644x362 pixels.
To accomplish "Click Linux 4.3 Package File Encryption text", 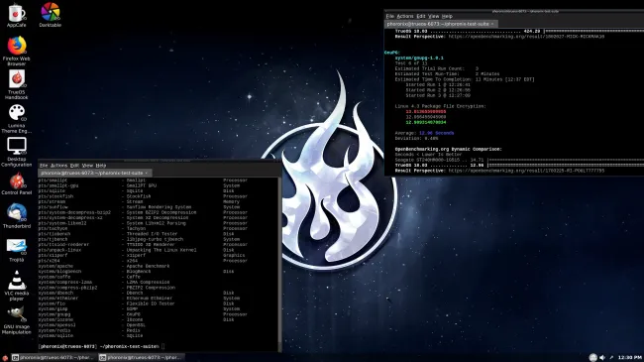I will click(440, 106).
